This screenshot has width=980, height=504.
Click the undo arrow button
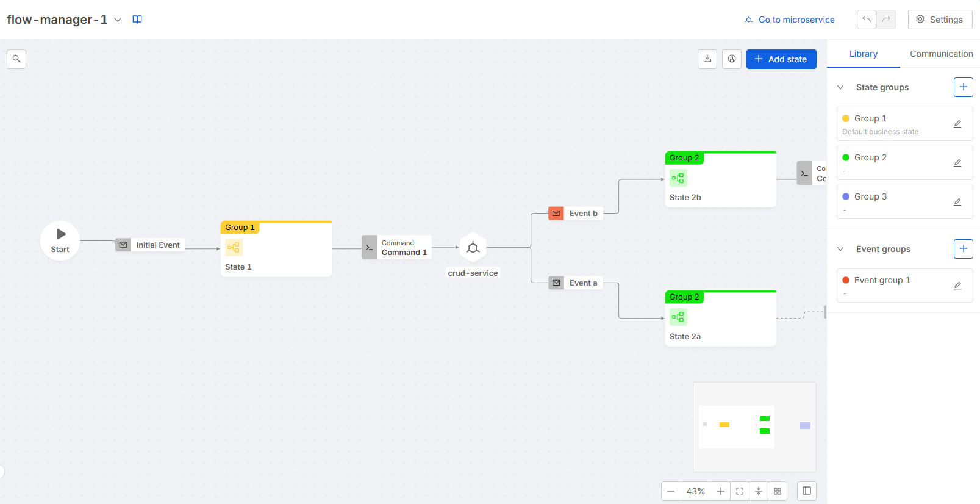tap(866, 20)
